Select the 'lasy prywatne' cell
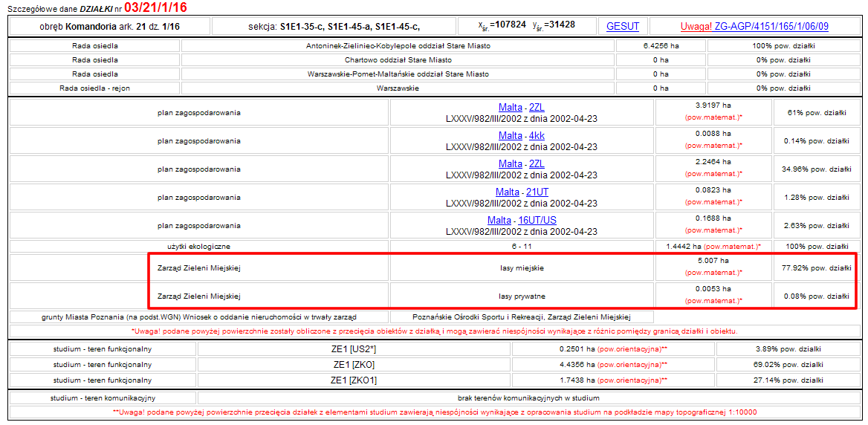The height and width of the screenshot is (425, 868). [522, 296]
